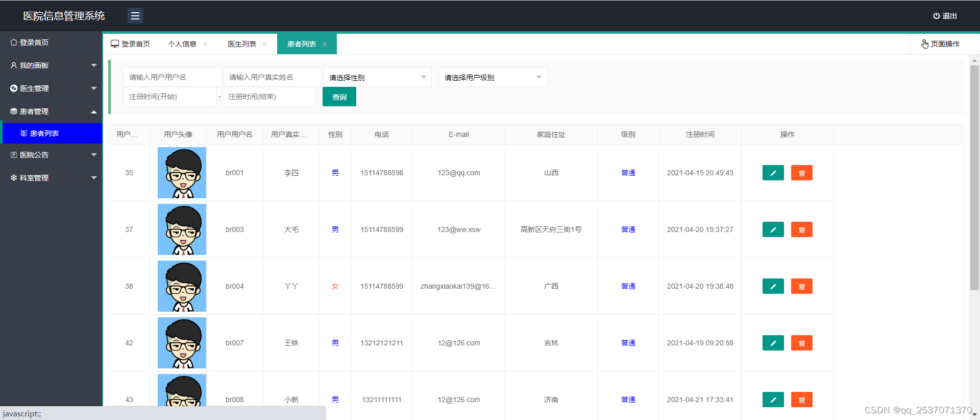Click the 用户头像 column header
The width and height of the screenshot is (980, 420).
click(178, 134)
